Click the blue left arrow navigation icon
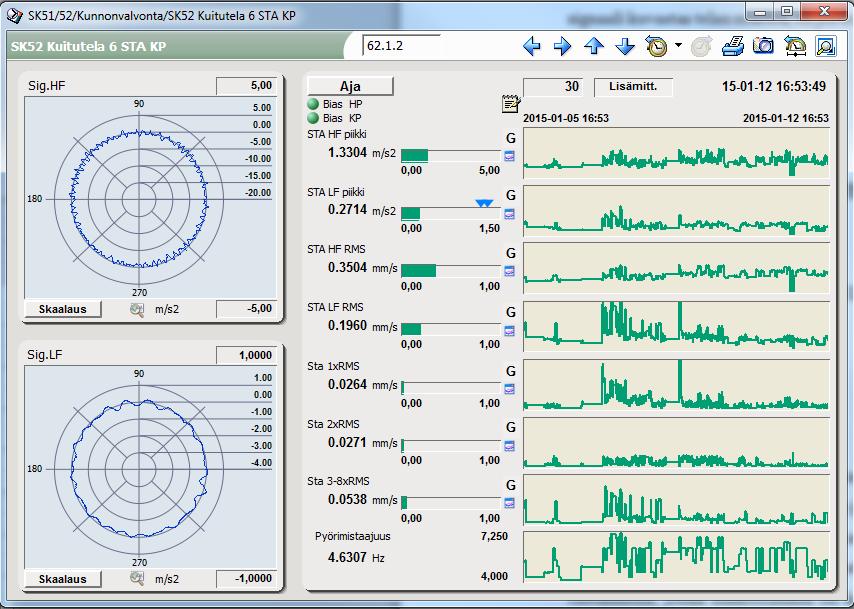 pyautogui.click(x=532, y=46)
